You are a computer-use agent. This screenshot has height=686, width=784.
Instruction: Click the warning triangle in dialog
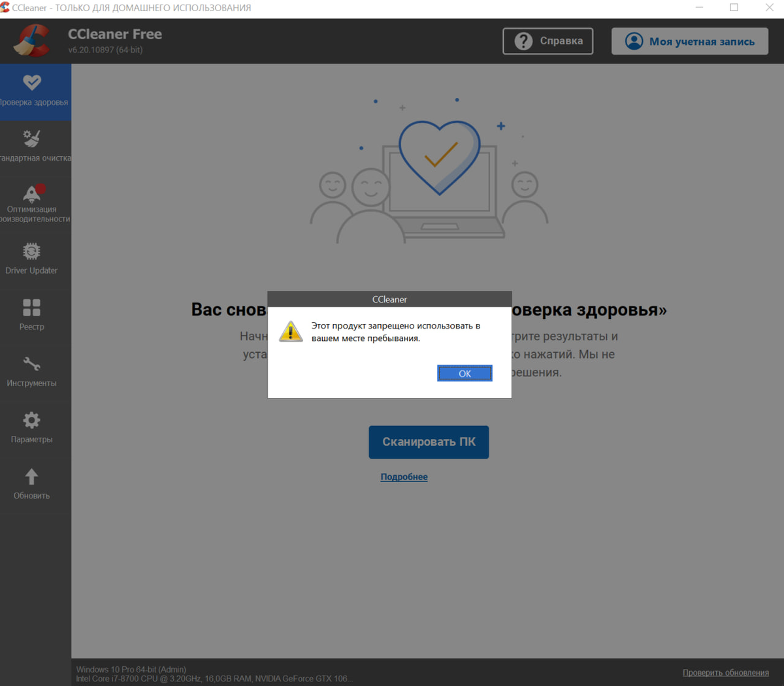[x=291, y=331]
